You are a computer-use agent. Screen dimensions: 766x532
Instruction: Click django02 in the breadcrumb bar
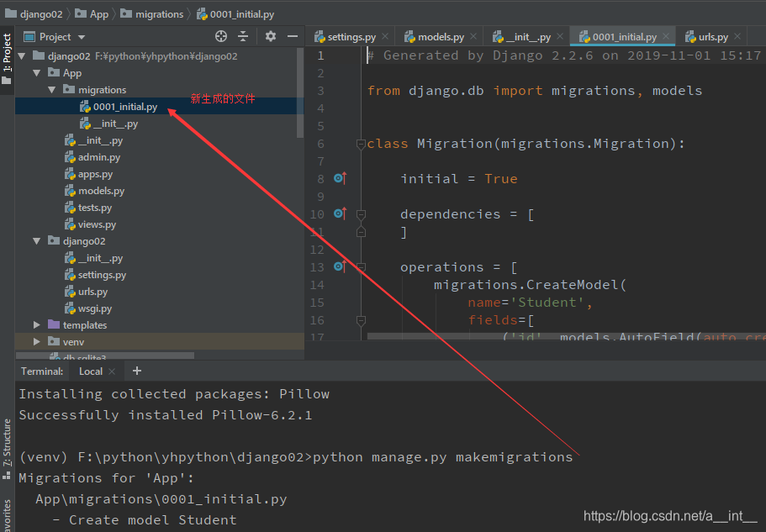[34, 14]
